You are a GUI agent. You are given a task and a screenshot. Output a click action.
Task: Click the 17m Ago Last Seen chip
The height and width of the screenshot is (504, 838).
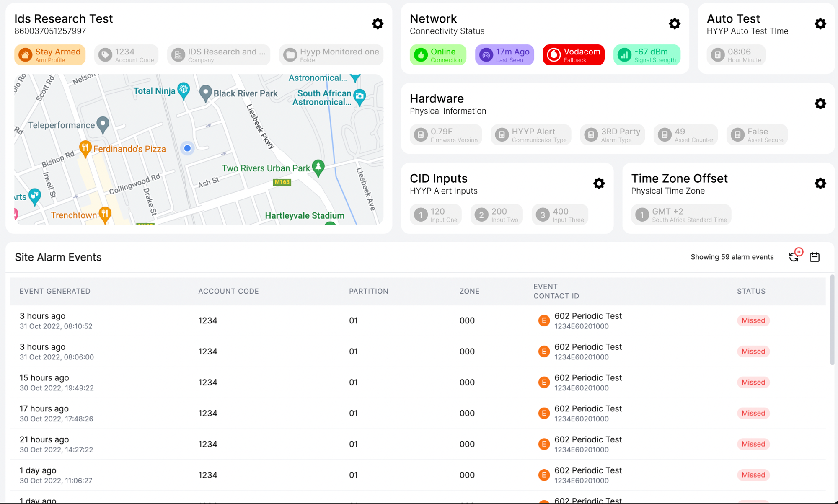coord(504,55)
